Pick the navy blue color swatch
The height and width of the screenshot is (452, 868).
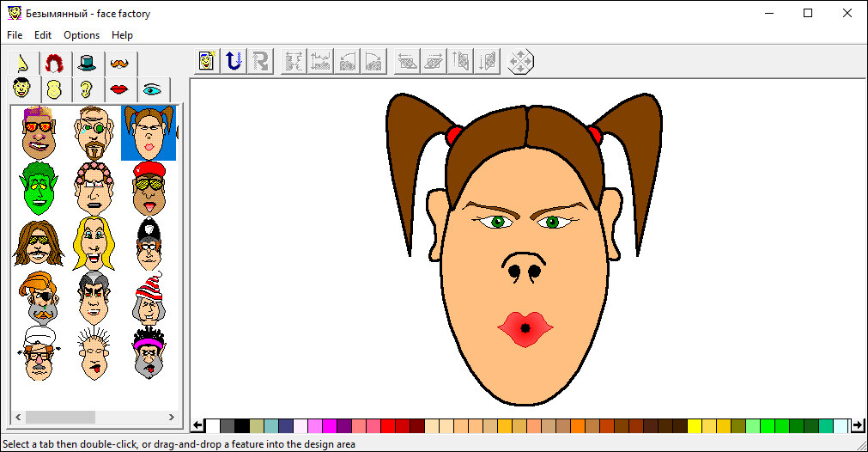(286, 426)
